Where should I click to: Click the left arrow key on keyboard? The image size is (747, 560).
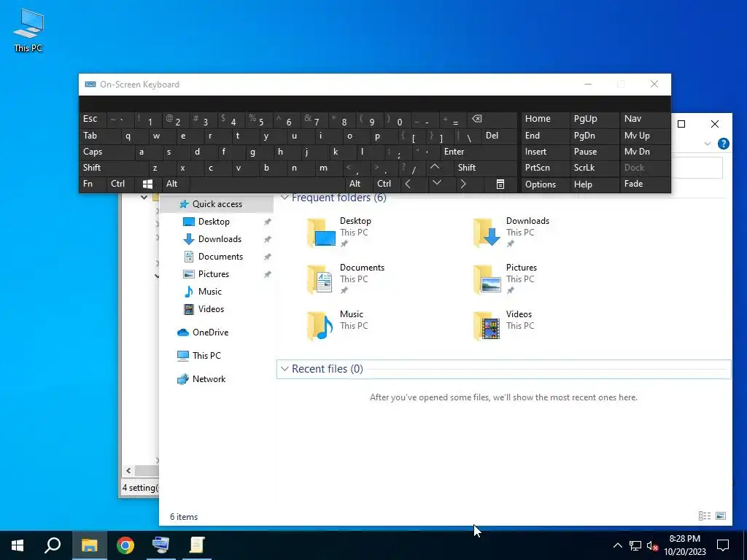click(409, 184)
